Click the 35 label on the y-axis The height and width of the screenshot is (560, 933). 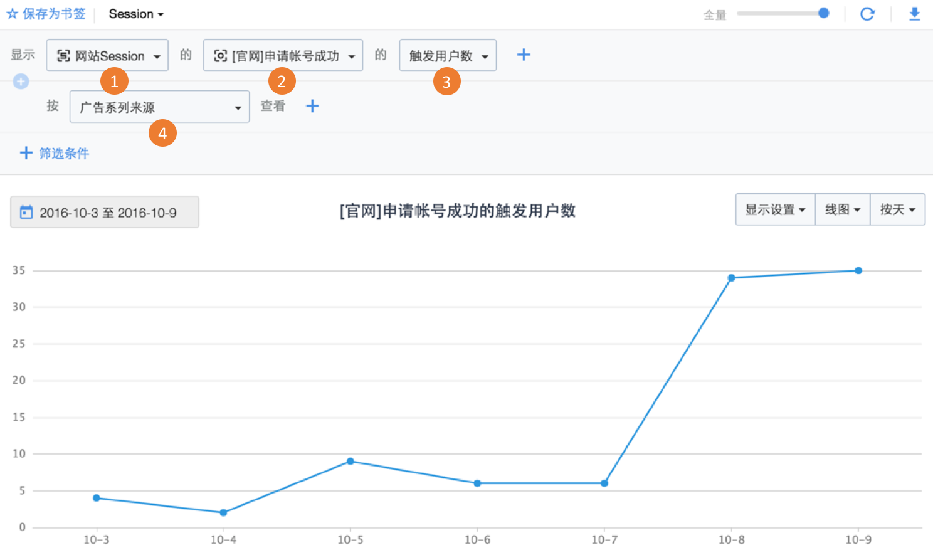click(x=19, y=270)
